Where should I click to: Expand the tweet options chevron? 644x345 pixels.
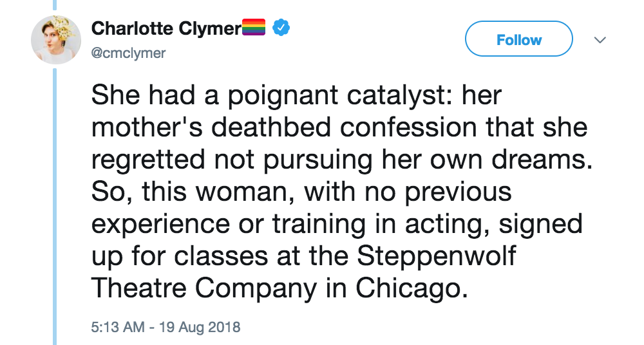point(600,41)
